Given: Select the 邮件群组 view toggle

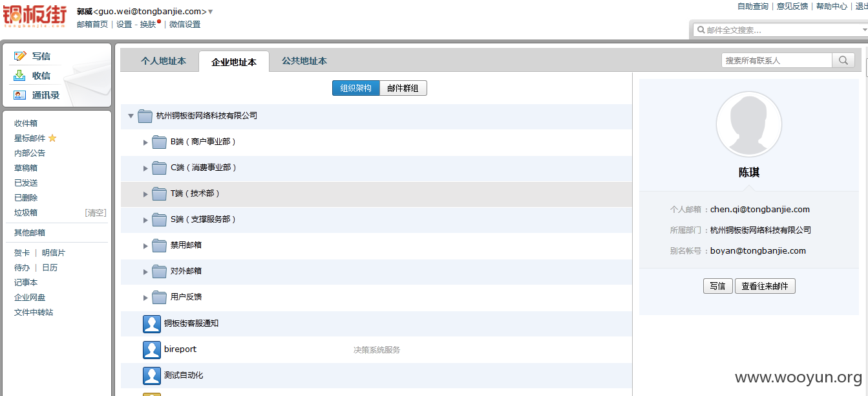Looking at the screenshot, I should coord(403,88).
